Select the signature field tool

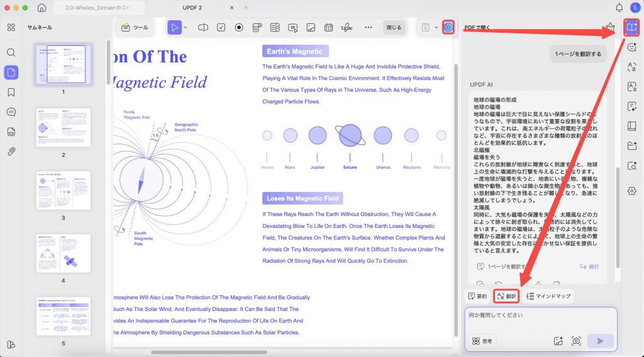(347, 28)
